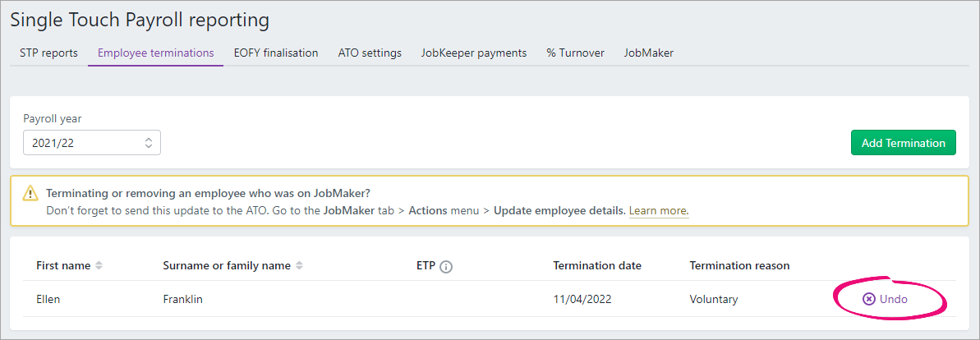
Task: Open the EOFY finalisation tab
Action: click(276, 53)
